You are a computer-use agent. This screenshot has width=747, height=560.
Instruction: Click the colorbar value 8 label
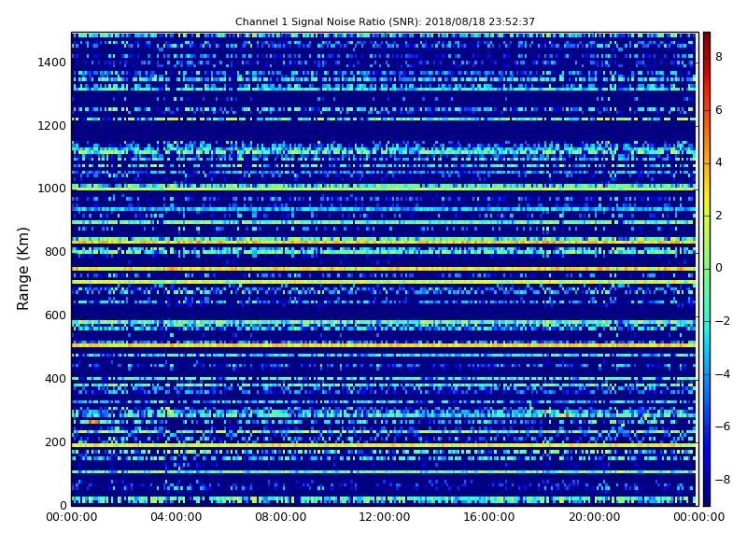pos(719,57)
